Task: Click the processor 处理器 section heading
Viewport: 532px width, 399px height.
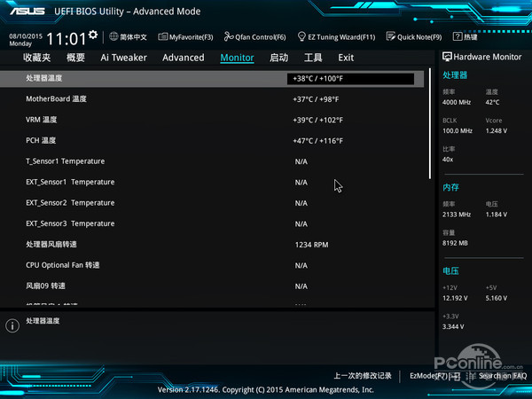Action: (455, 75)
